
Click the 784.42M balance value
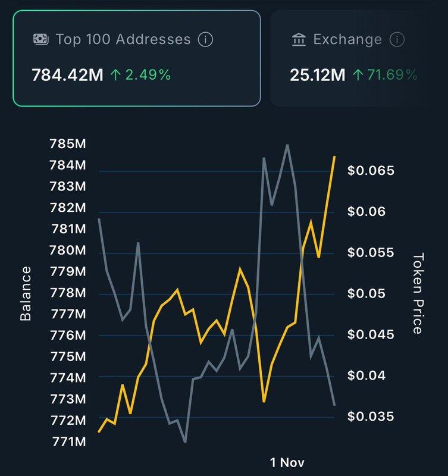[67, 75]
